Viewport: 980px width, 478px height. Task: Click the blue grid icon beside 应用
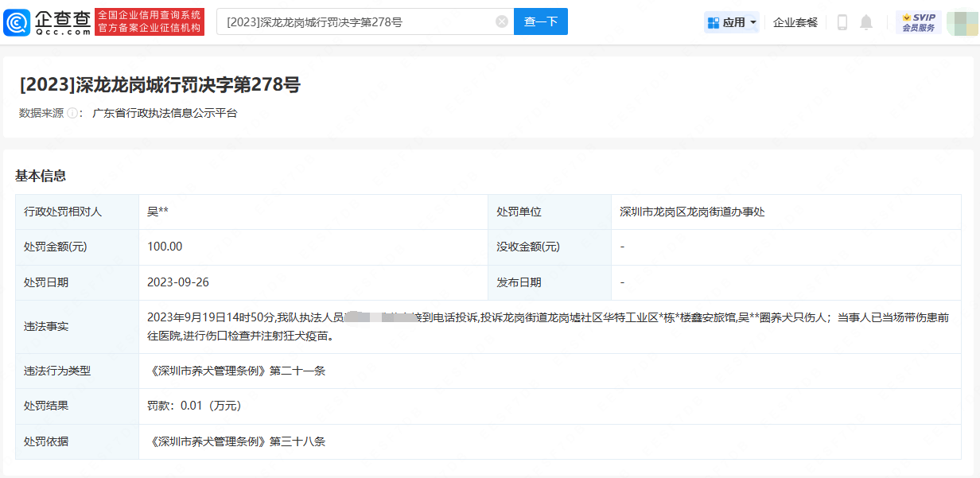point(714,22)
